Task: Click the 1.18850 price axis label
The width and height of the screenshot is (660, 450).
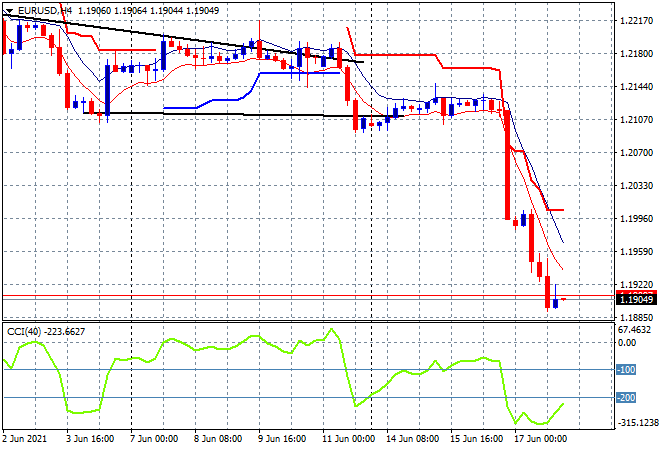Action: point(637,318)
